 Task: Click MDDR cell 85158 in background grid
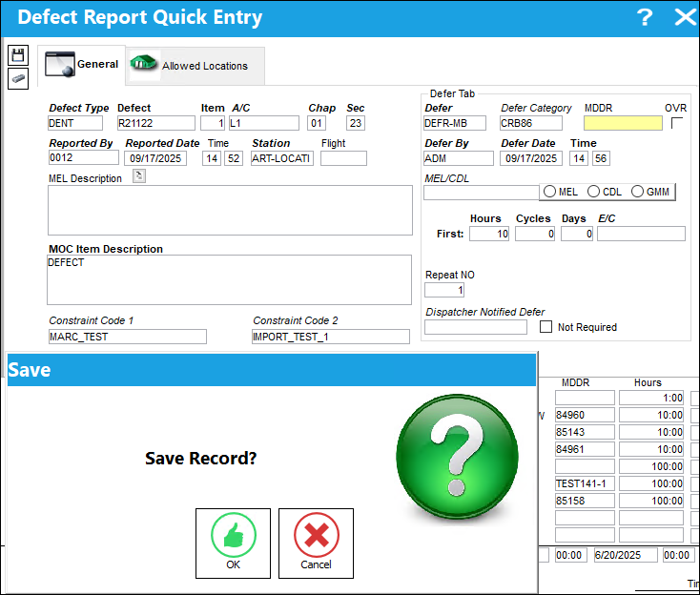585,501
